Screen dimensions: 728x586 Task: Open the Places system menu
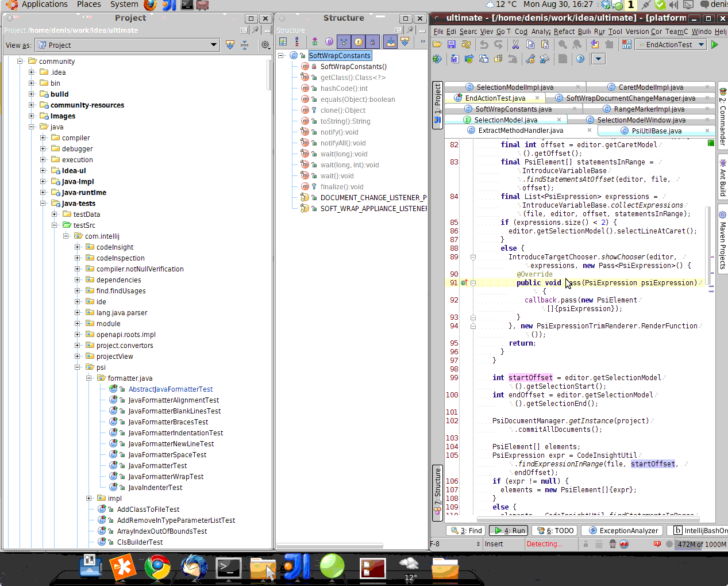[89, 5]
